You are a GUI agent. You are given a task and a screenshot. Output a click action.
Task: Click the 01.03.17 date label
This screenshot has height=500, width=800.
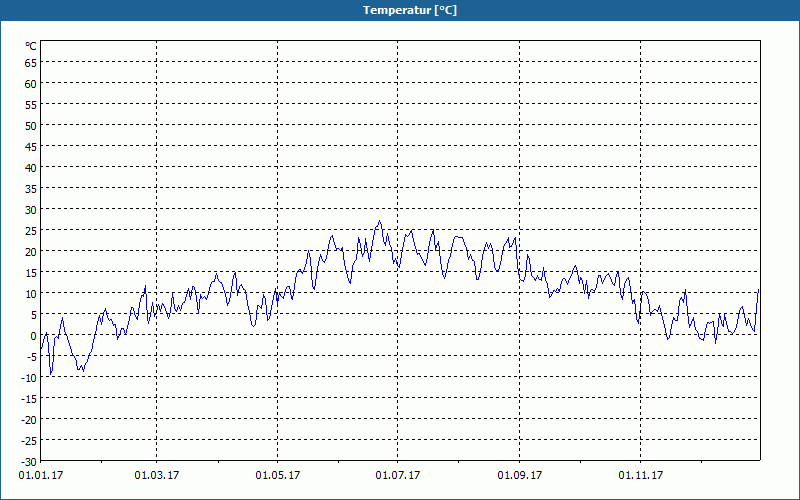pyautogui.click(x=157, y=476)
